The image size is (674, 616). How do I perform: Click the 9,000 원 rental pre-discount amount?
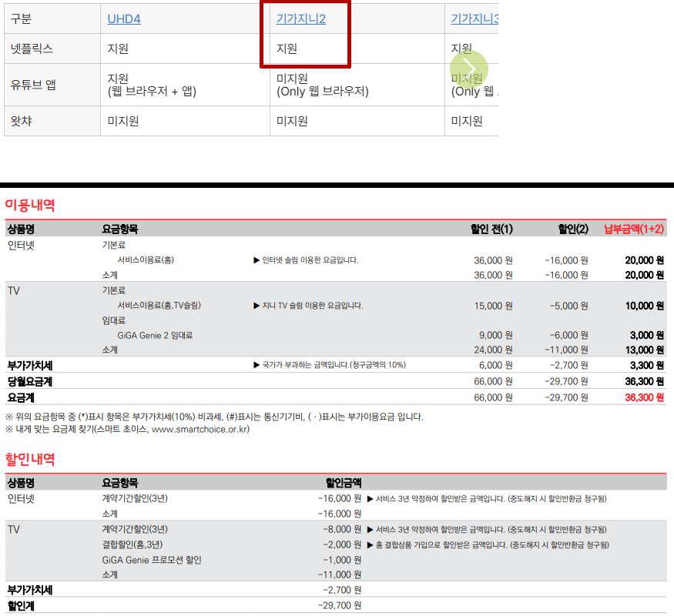[x=495, y=335]
